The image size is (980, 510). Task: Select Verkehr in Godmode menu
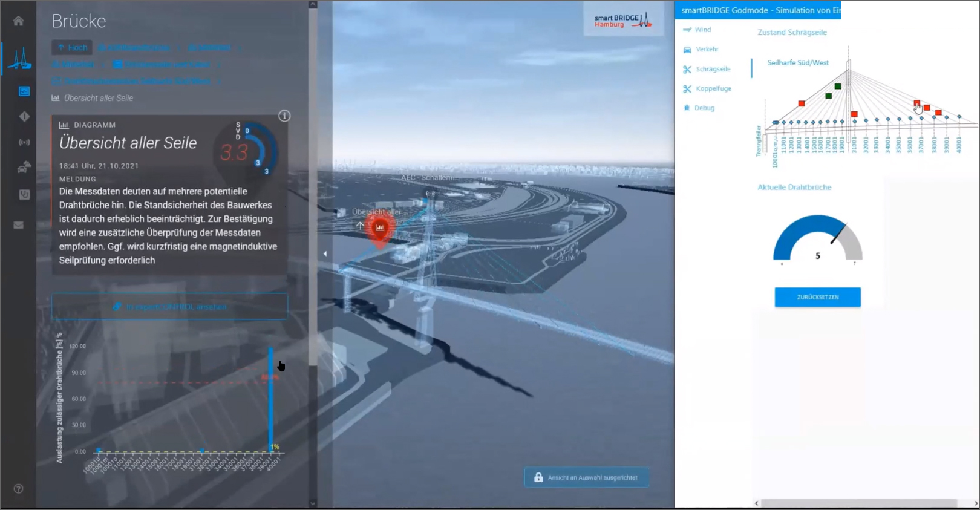[x=707, y=50]
